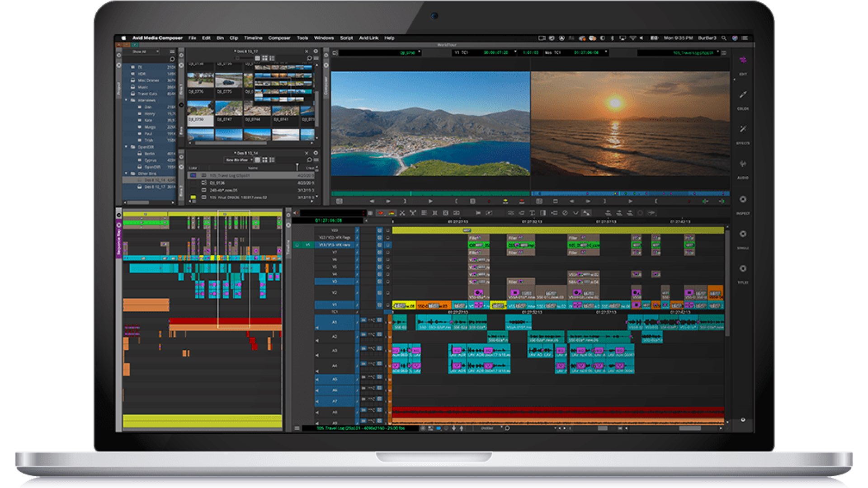868x488 pixels.
Task: Open the New Bin View dropdown
Action: click(239, 160)
